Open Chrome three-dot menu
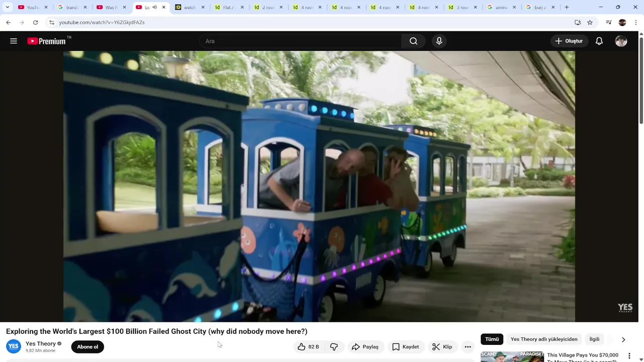The image size is (644, 362). tap(636, 23)
